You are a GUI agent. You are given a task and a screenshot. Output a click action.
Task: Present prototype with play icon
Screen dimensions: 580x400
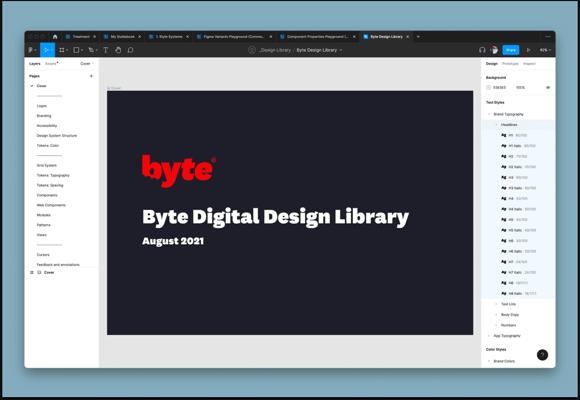[x=529, y=50]
